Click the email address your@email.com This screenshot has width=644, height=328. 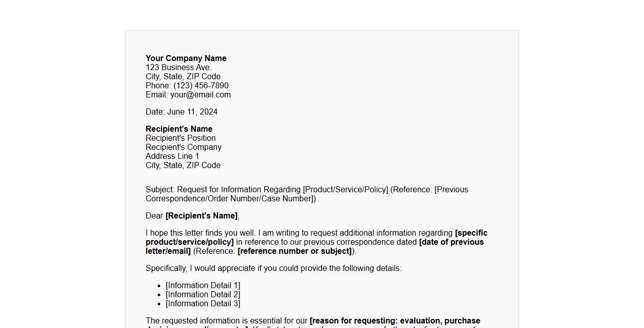(200, 95)
